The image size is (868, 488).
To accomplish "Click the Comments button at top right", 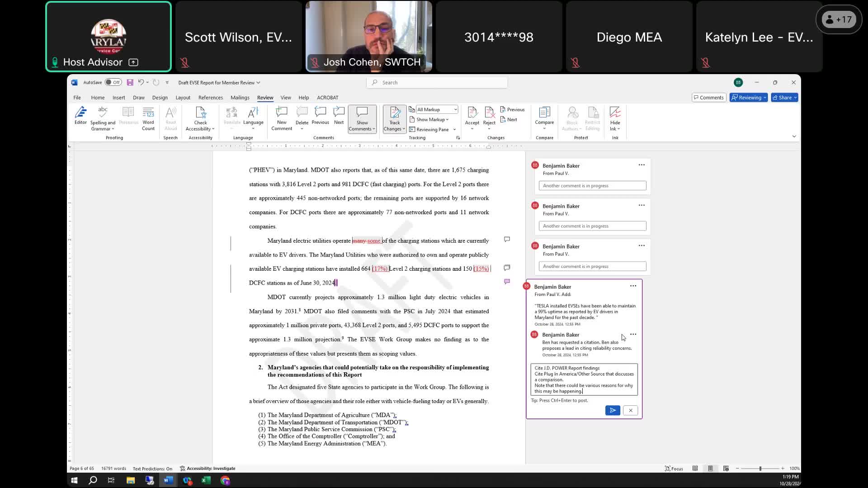I will tap(709, 98).
